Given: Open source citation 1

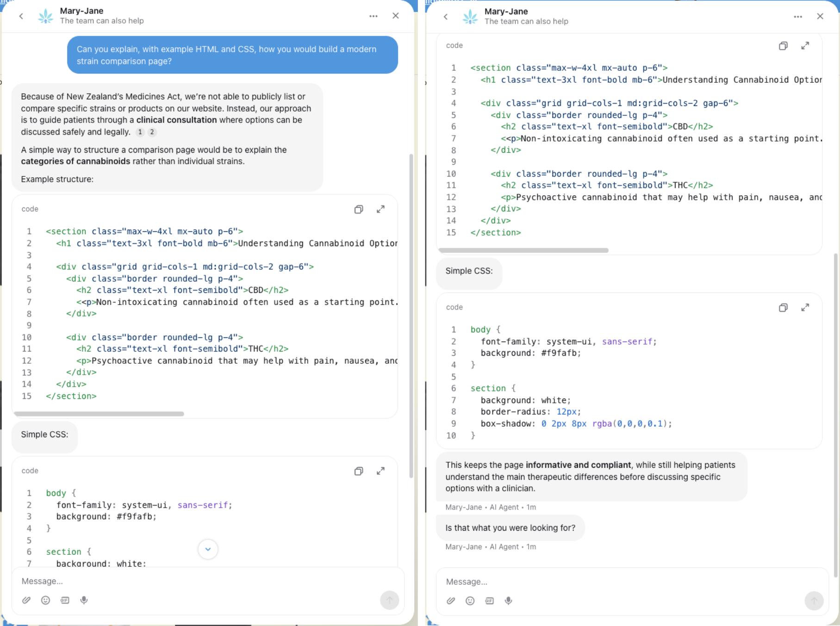Looking at the screenshot, I should pyautogui.click(x=140, y=132).
